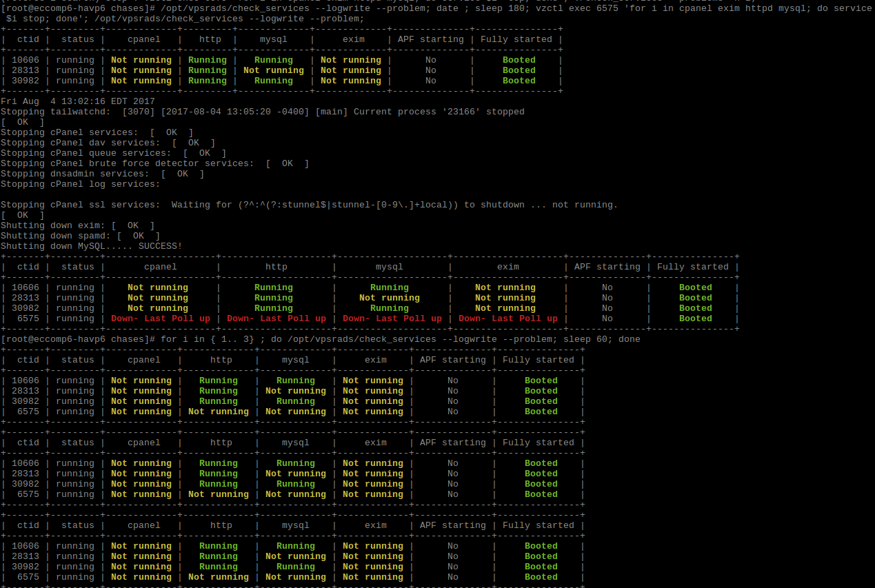Click red Down- Last Poll up under http

point(276,318)
